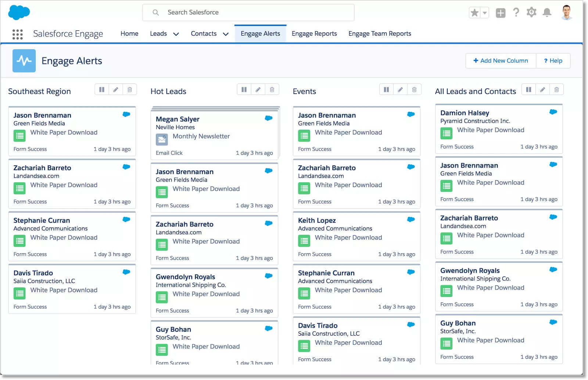Delete the Events column
Image resolution: width=588 pixels, height=380 pixels.
[414, 90]
